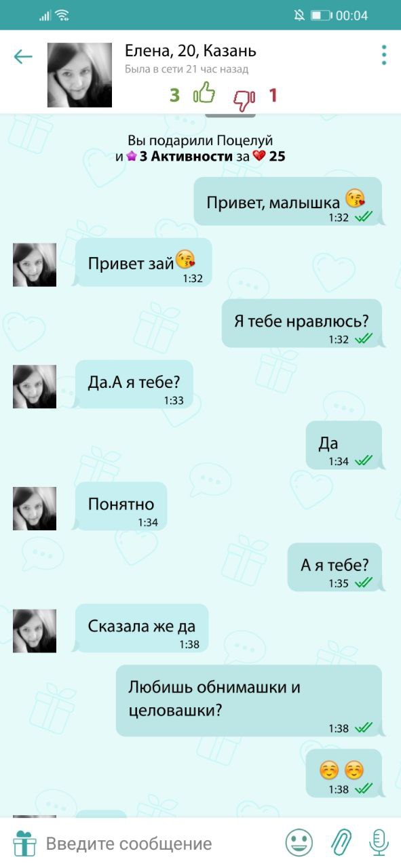Select the "Сказала же да" message bubble
Image resolution: width=401 pixels, height=868 pixels.
(x=142, y=628)
